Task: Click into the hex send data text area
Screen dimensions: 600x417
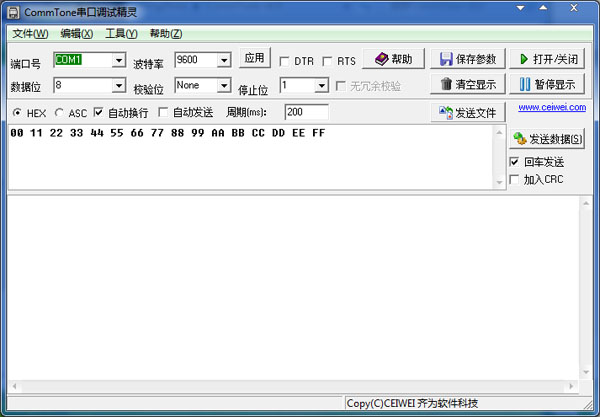Action: point(251,157)
